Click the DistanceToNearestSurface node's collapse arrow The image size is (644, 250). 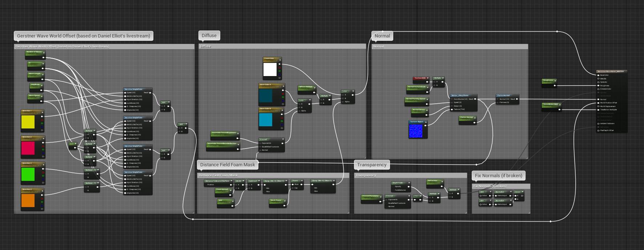tap(231, 181)
